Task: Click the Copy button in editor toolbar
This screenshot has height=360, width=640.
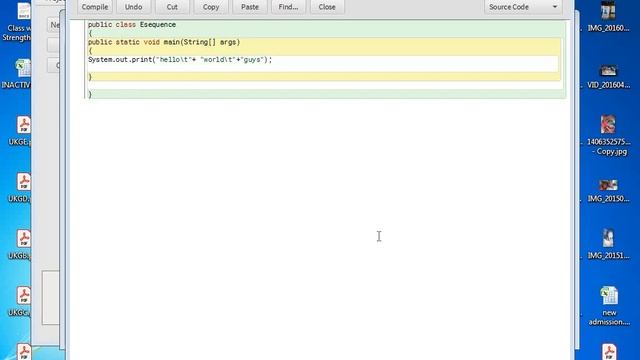Action: click(x=211, y=7)
